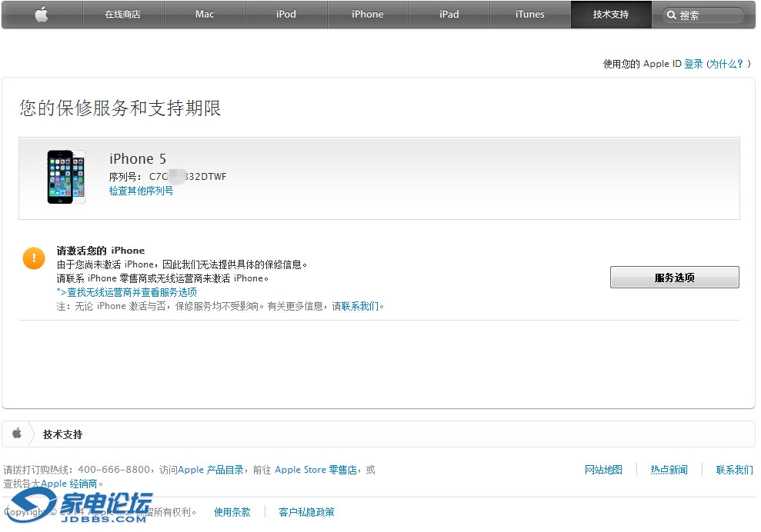This screenshot has width=761, height=532.
Task: Open 查找无线运营商并查看服务选项 link
Action: click(x=128, y=292)
